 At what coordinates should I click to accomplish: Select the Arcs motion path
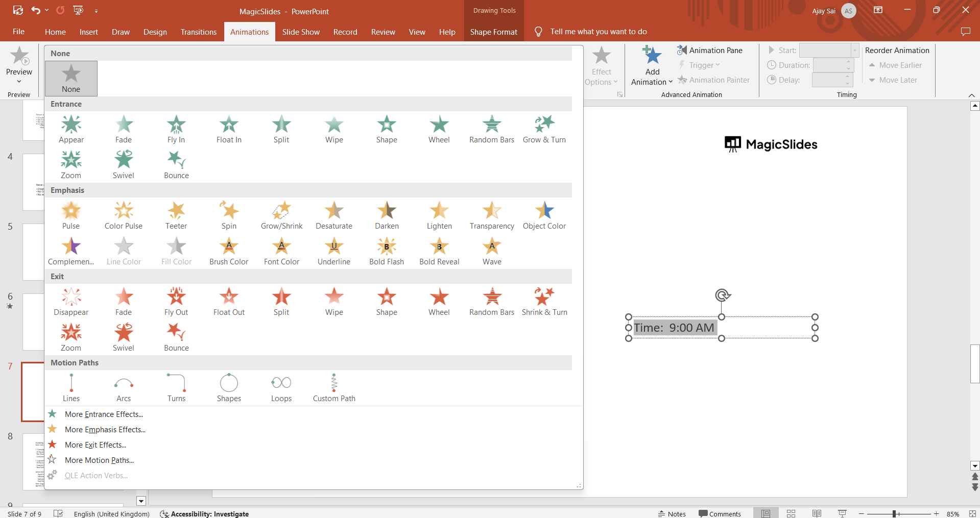tap(124, 388)
